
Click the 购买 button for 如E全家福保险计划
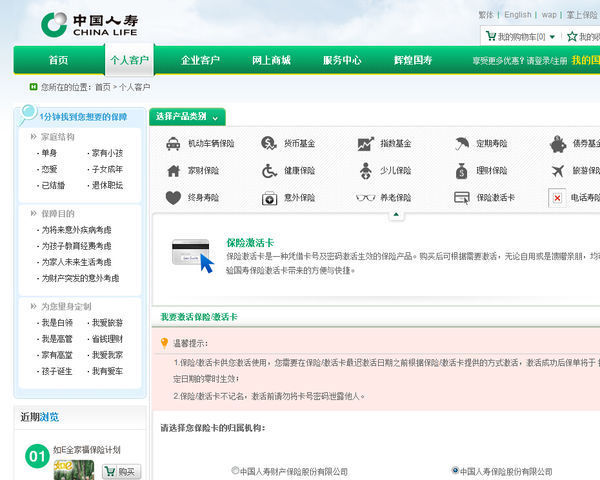(x=121, y=472)
